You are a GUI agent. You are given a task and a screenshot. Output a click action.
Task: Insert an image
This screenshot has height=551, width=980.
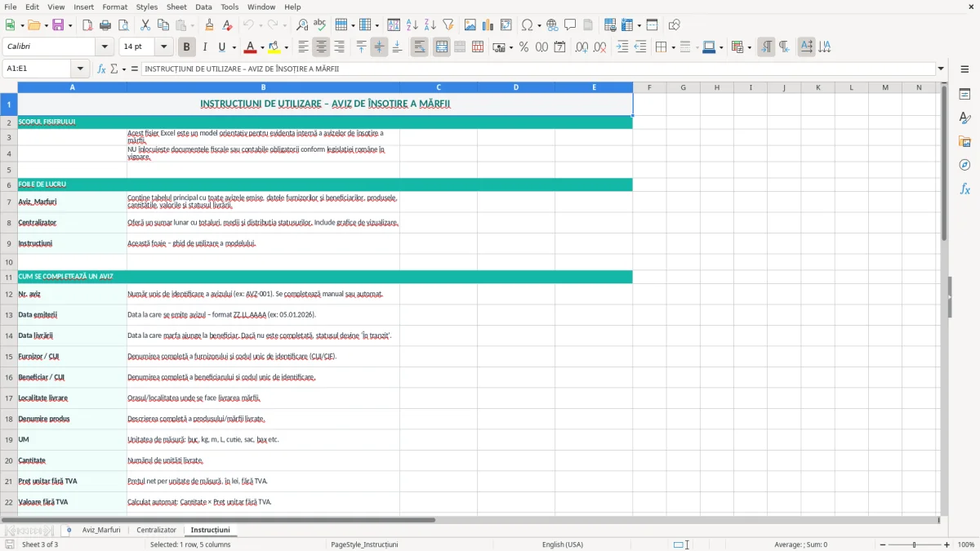pyautogui.click(x=470, y=25)
